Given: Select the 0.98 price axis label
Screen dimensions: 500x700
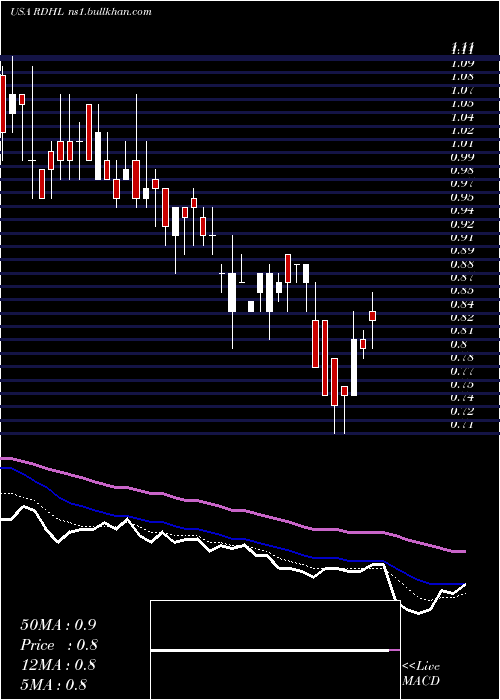Looking at the screenshot, I should pyautogui.click(x=462, y=171).
